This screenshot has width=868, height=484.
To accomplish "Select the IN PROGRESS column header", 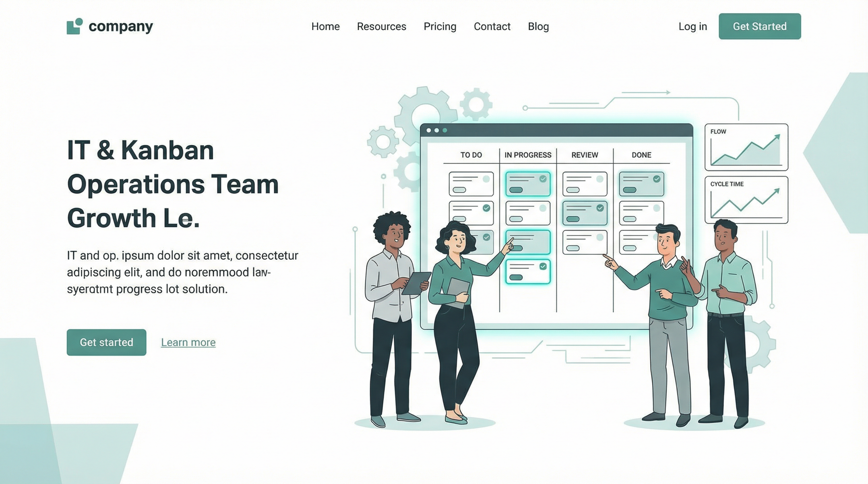I will click(528, 155).
